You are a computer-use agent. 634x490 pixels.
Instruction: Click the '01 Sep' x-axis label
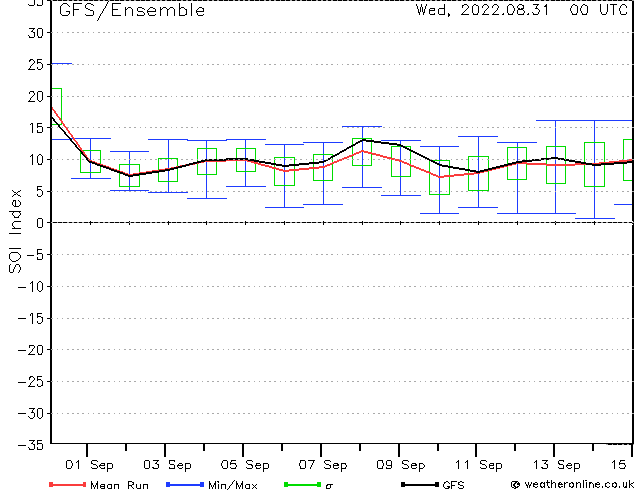pos(89,465)
